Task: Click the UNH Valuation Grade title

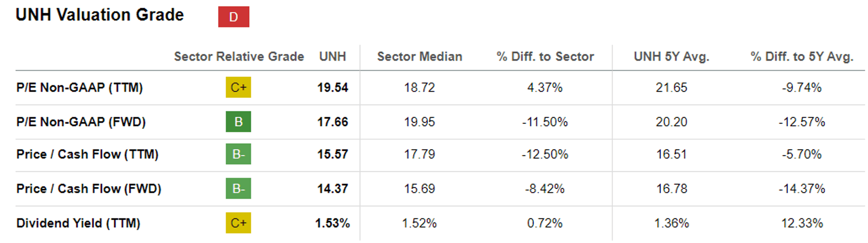Action: [x=100, y=15]
